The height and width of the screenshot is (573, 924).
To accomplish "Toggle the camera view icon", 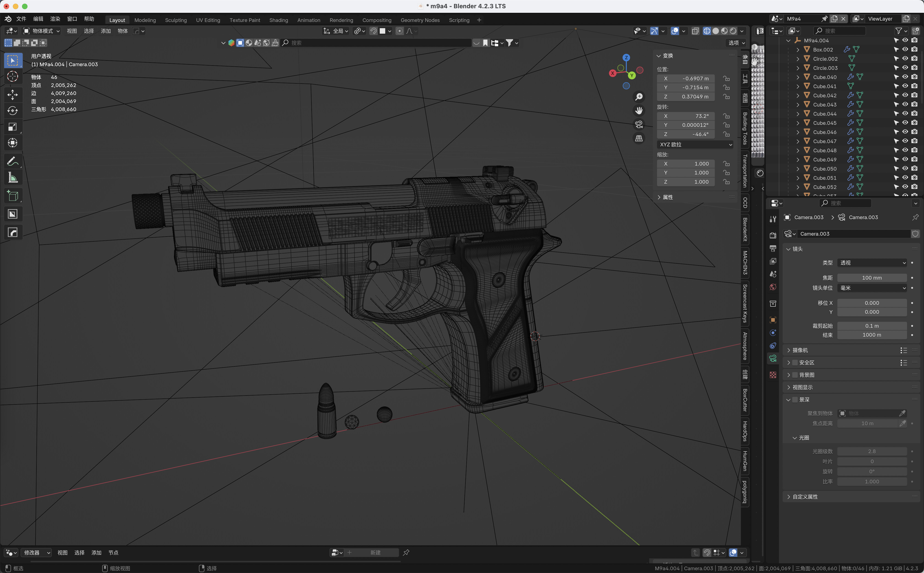I will pos(639,124).
